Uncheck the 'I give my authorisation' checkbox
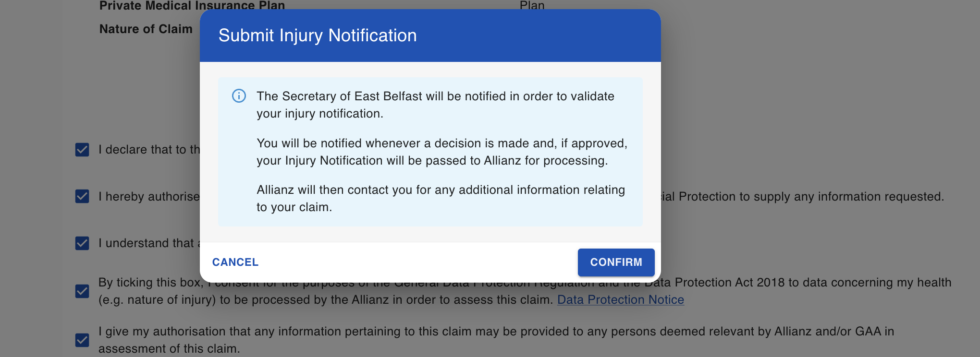 click(x=82, y=340)
